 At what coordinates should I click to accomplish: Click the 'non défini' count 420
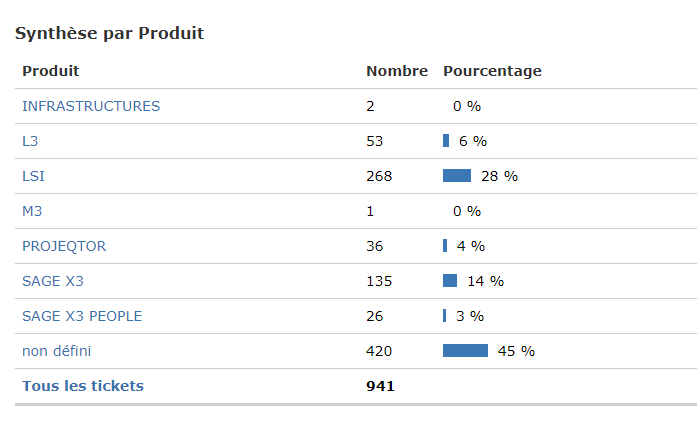379,351
